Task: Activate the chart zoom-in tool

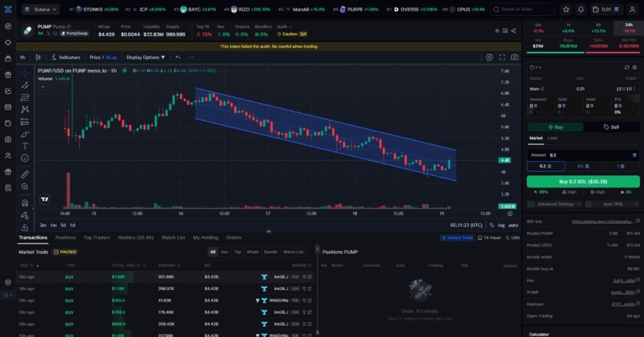Action: click(25, 187)
